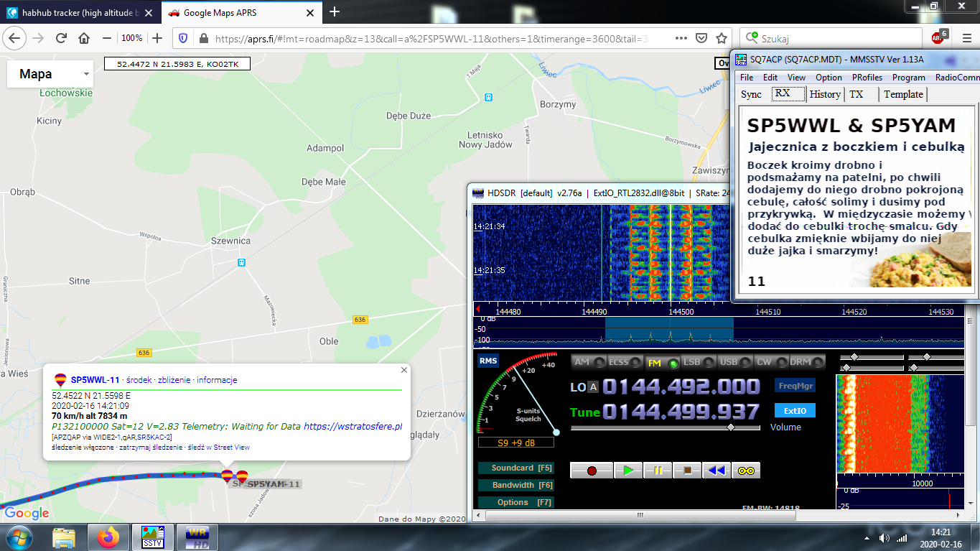Adjust the HDSDR Volume slider handle
The image size is (980, 551).
pyautogui.click(x=731, y=427)
